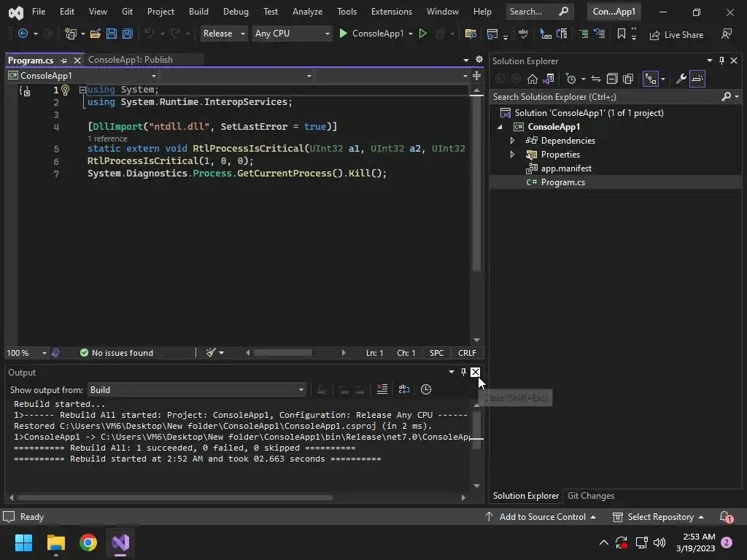Click the split editor icon
The image size is (747, 560).
tap(477, 76)
